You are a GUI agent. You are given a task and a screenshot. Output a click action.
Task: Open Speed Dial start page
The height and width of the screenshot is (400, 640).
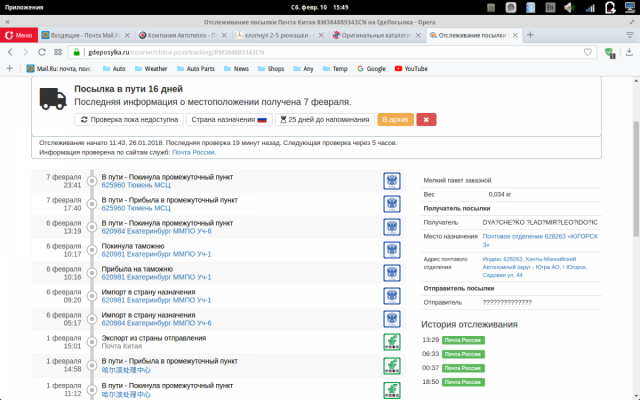pos(58,52)
